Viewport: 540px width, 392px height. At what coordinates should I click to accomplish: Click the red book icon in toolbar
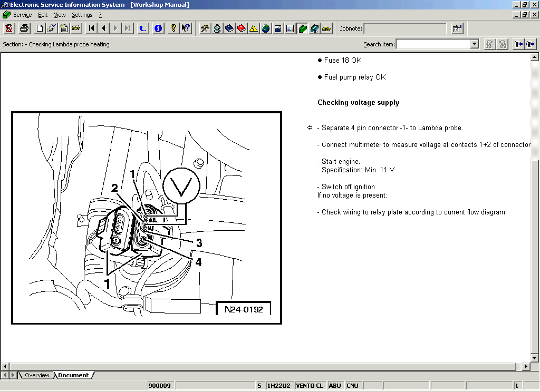click(242, 28)
